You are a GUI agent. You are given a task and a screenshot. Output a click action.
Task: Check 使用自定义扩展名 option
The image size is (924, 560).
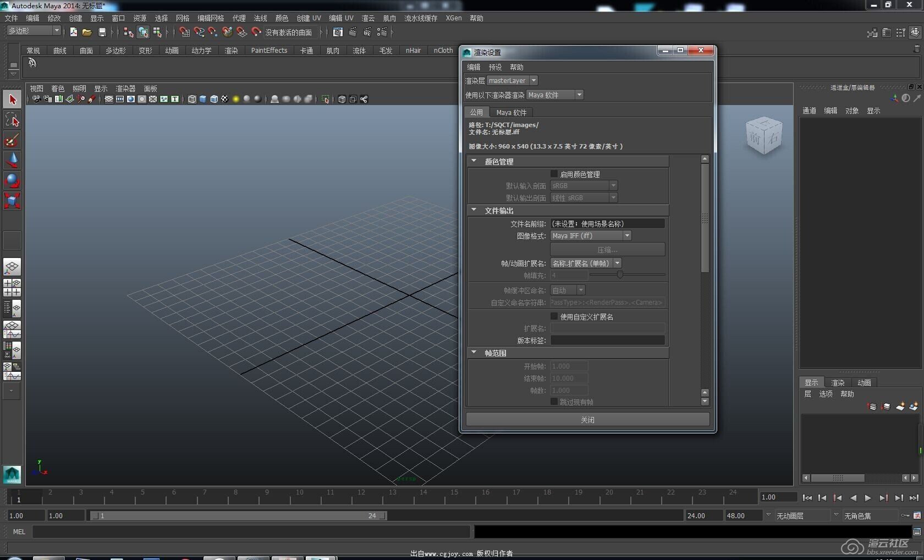click(554, 316)
